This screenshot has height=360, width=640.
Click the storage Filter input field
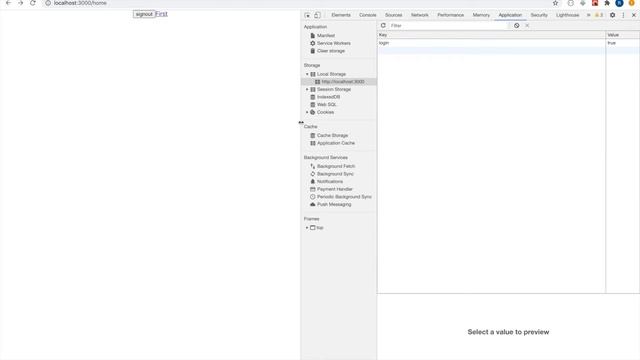pos(449,26)
